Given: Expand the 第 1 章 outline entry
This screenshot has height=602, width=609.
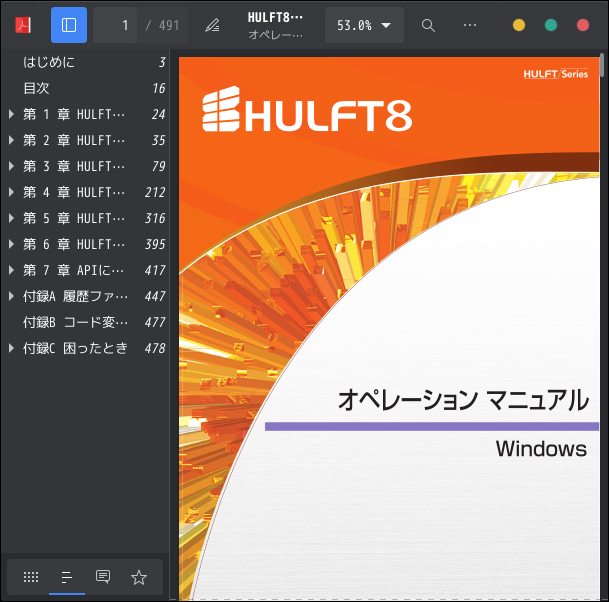Looking at the screenshot, I should point(11,114).
